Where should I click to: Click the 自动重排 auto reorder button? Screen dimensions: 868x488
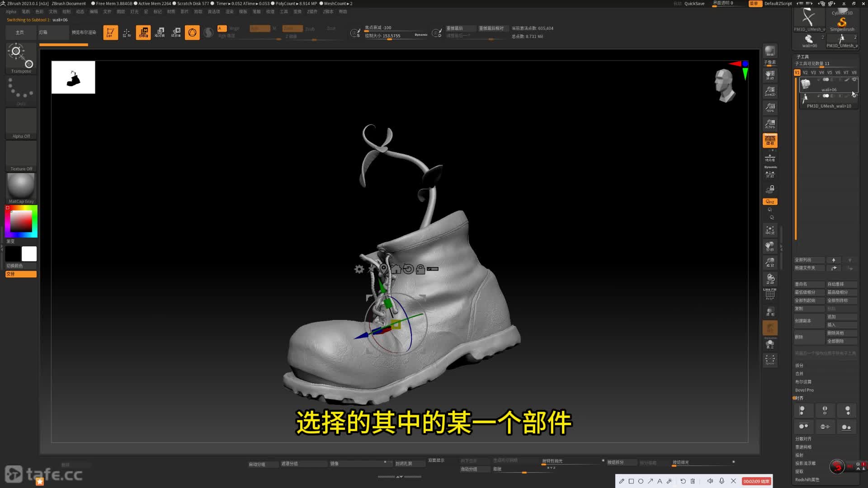click(842, 284)
